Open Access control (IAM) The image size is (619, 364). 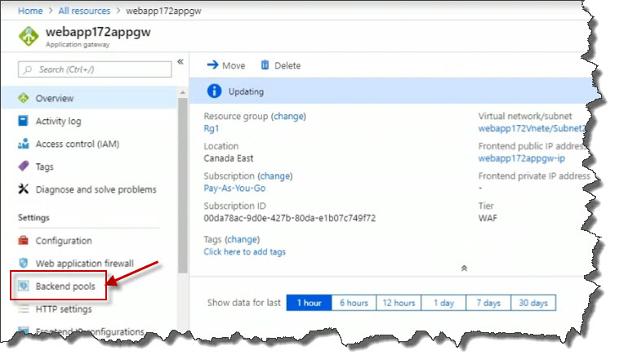click(x=78, y=144)
